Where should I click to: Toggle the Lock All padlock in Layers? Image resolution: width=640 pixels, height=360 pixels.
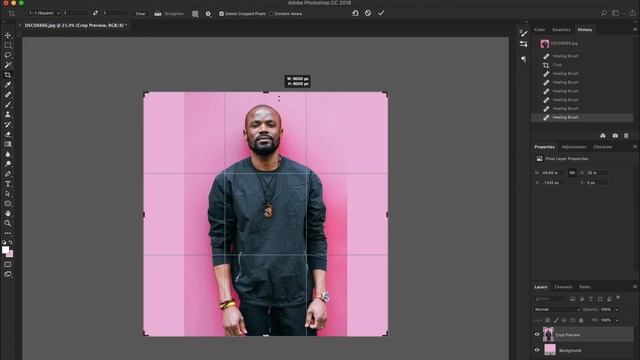pos(581,320)
